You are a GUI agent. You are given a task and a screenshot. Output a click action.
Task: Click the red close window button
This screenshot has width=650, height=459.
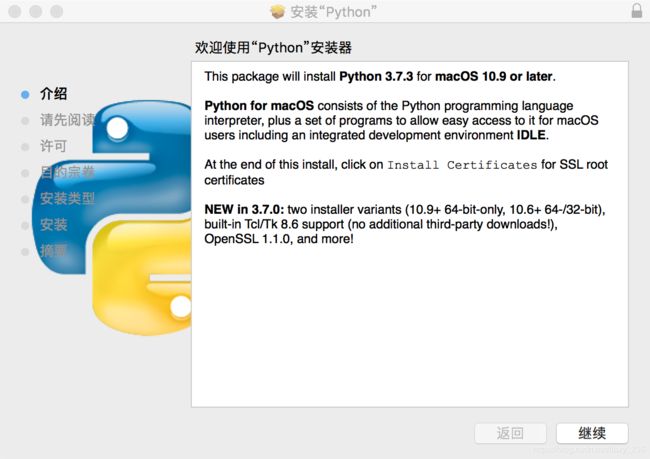pos(15,11)
